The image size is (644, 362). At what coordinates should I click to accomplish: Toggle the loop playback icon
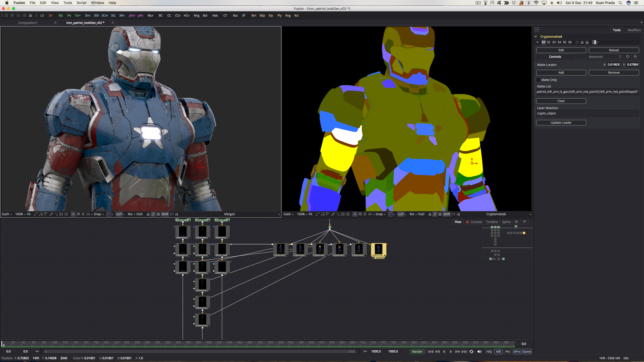(471, 352)
